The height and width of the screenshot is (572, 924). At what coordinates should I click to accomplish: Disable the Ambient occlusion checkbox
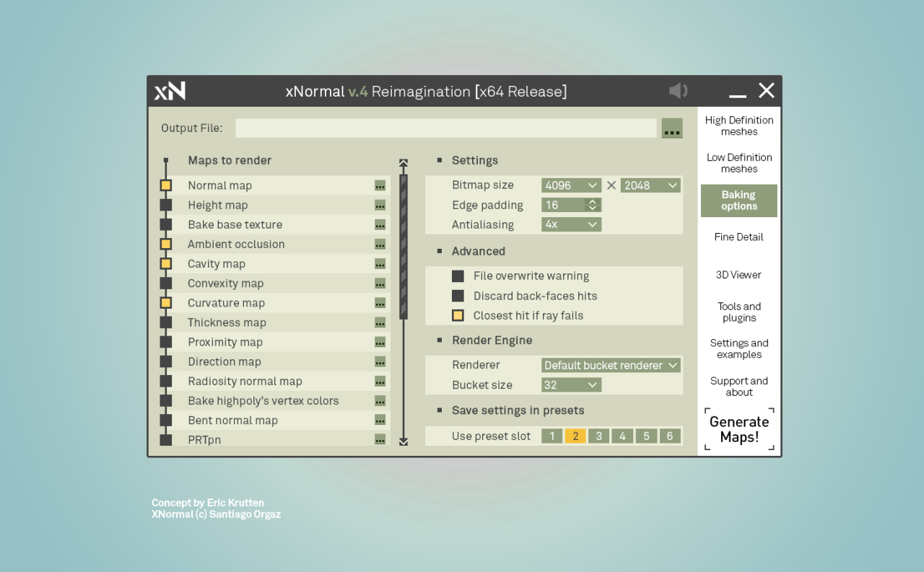(166, 244)
